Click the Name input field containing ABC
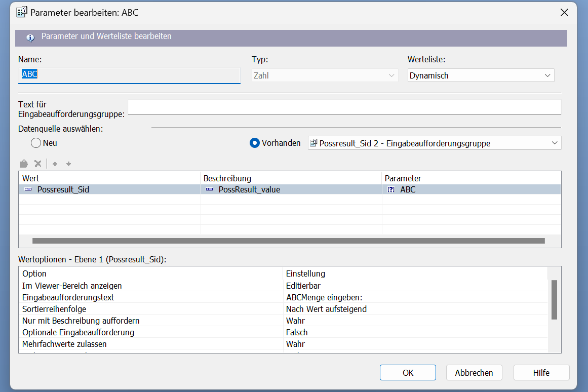The height and width of the screenshot is (392, 588). coord(129,74)
